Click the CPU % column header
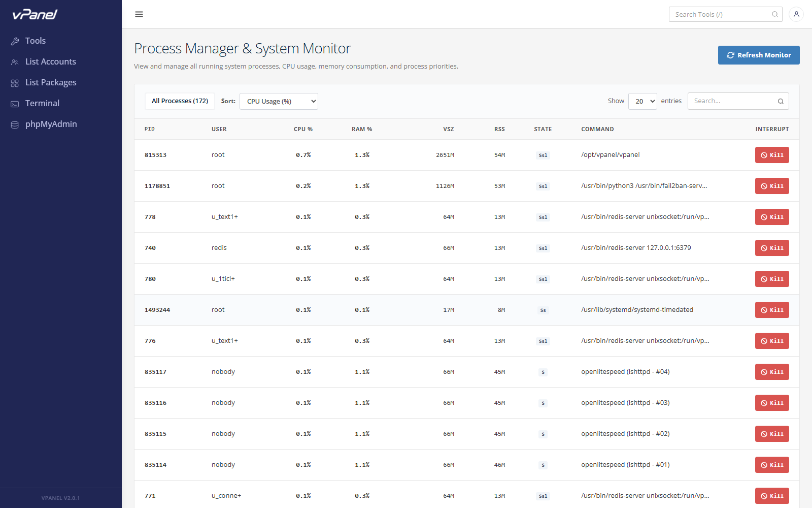This screenshot has height=508, width=812. pyautogui.click(x=303, y=129)
